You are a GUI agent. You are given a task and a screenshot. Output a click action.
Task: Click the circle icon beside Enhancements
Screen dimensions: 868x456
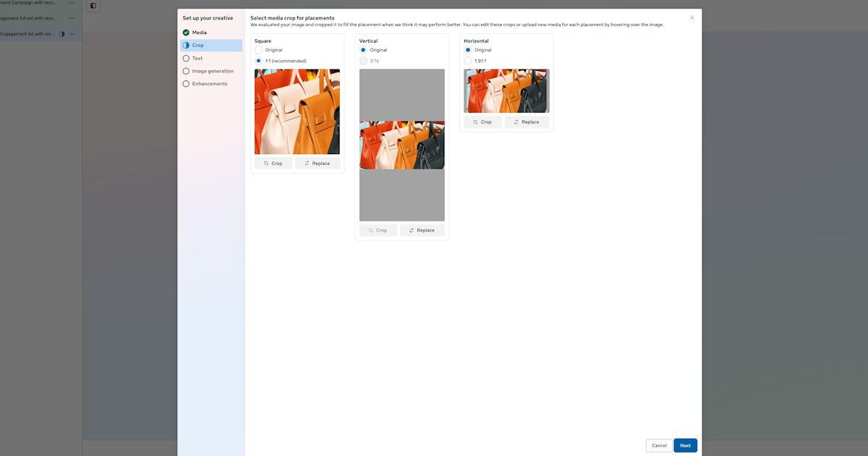tap(186, 84)
